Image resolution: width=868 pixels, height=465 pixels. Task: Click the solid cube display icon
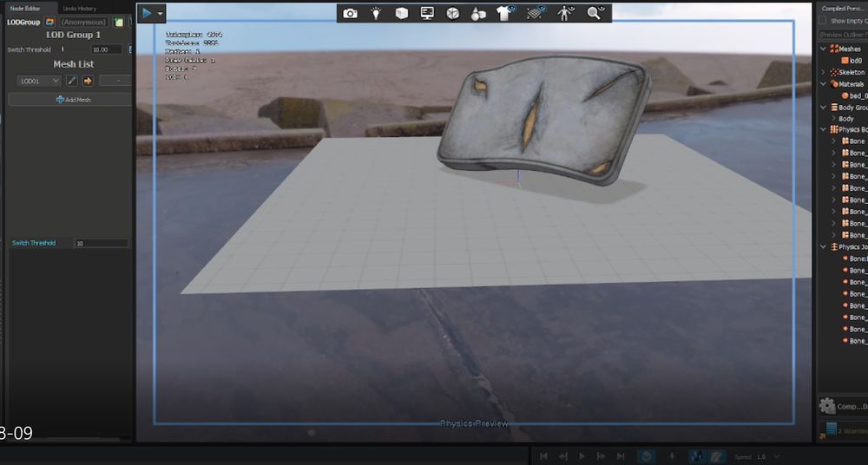coord(402,14)
